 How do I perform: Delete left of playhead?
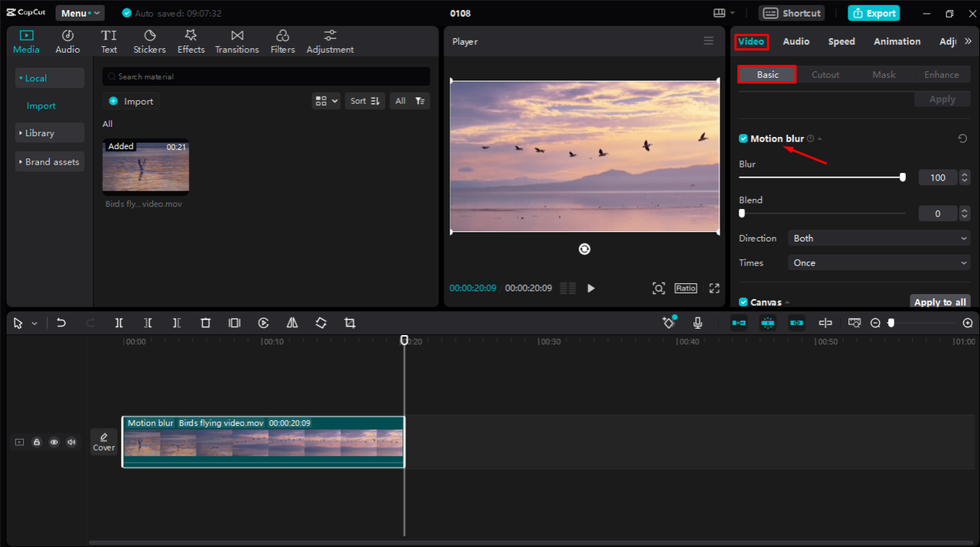(x=148, y=324)
